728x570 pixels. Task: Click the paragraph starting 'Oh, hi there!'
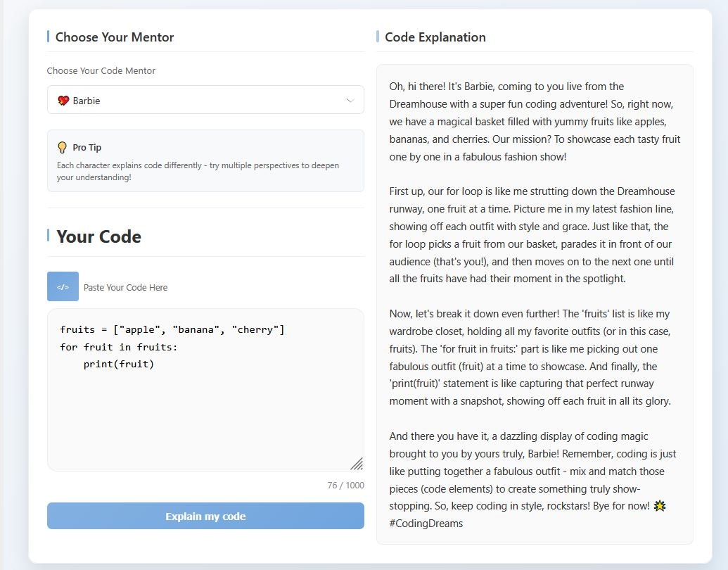[x=535, y=121]
